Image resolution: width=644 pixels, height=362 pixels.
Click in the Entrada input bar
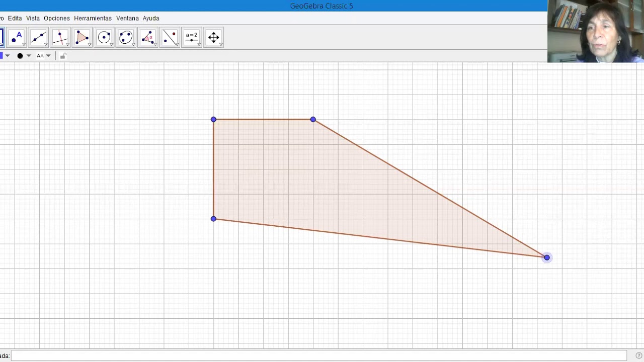[319, 356]
